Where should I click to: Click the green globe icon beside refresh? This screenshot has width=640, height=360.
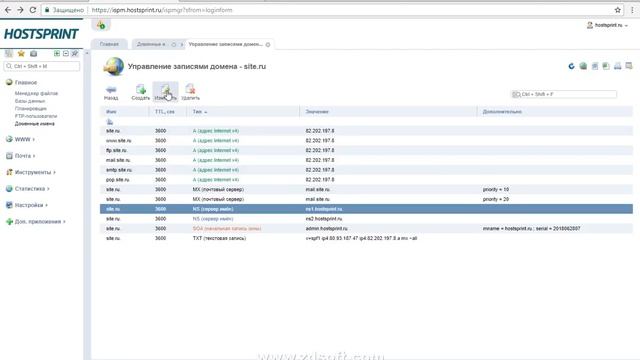click(583, 66)
